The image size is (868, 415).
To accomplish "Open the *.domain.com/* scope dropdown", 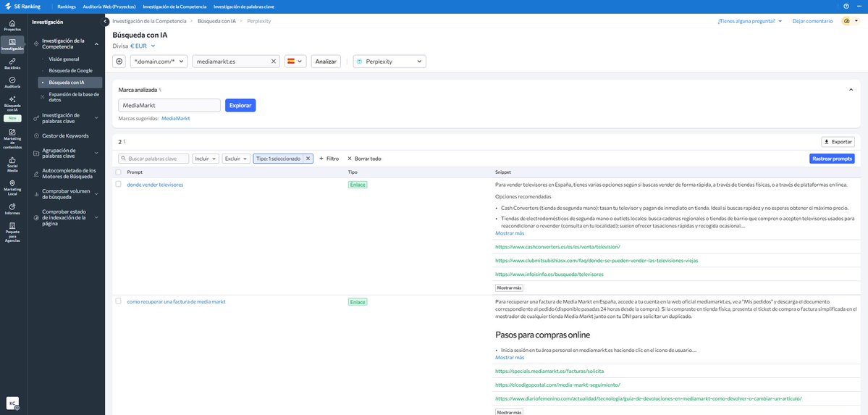I will [159, 62].
